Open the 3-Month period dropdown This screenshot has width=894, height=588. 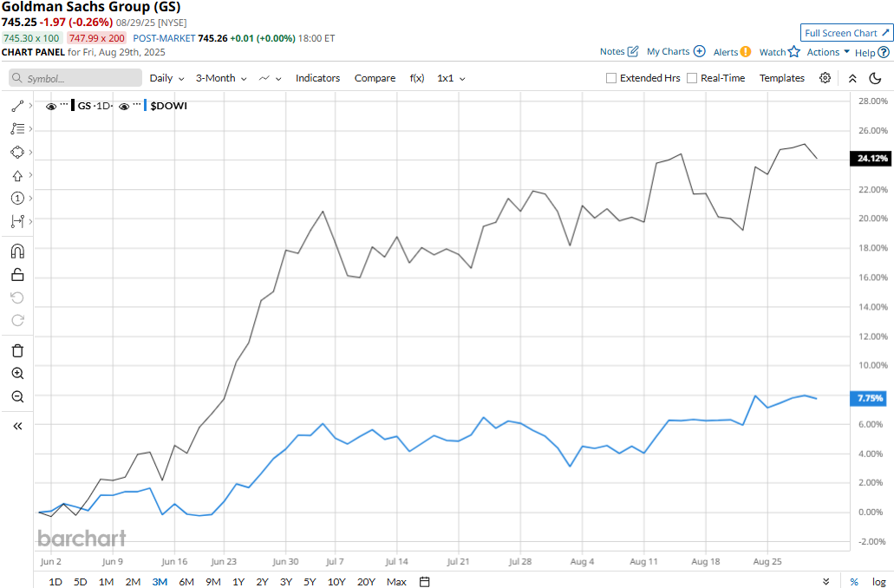(x=221, y=78)
